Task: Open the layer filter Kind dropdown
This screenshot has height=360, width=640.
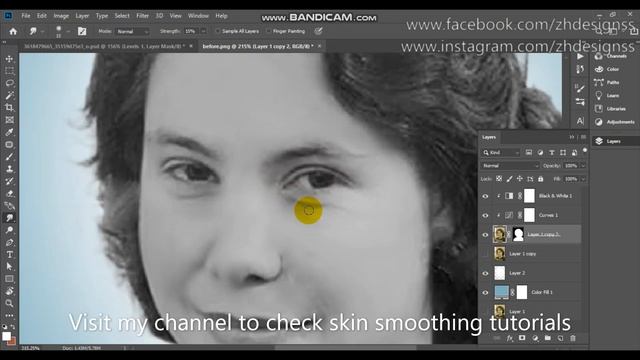Action: tap(501, 152)
